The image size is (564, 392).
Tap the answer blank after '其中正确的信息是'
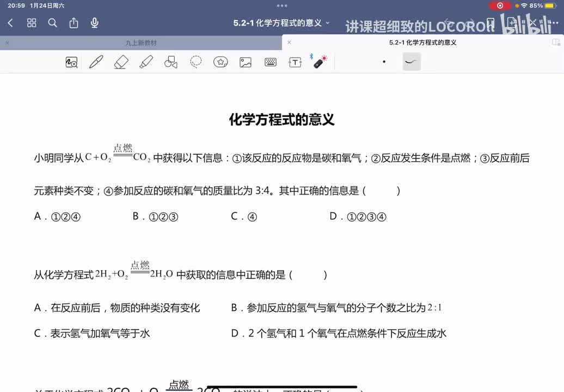(381, 191)
